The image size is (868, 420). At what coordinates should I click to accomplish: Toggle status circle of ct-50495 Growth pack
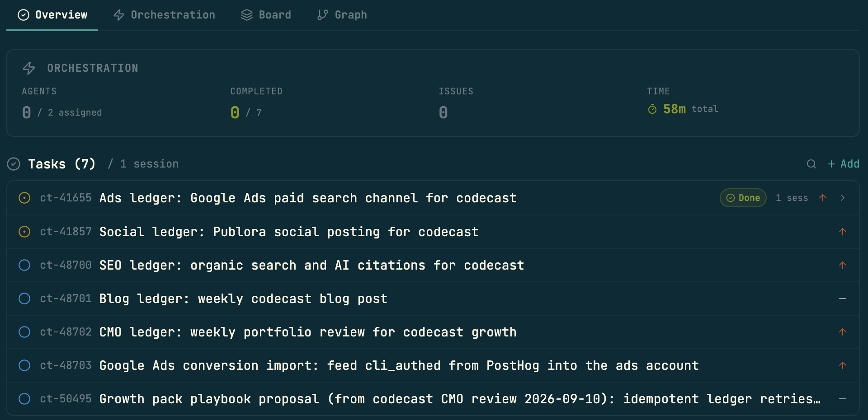tap(24, 399)
